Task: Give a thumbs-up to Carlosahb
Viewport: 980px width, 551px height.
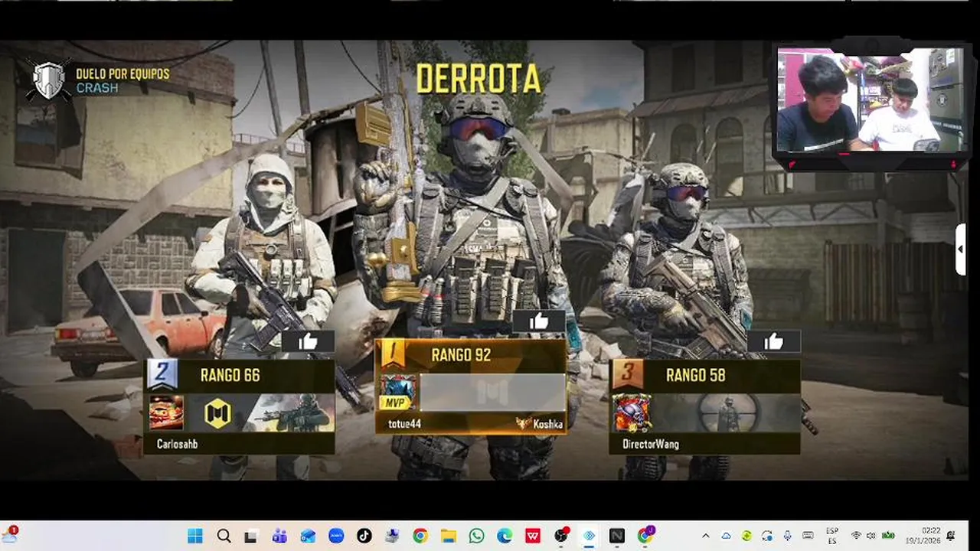Action: tap(308, 342)
